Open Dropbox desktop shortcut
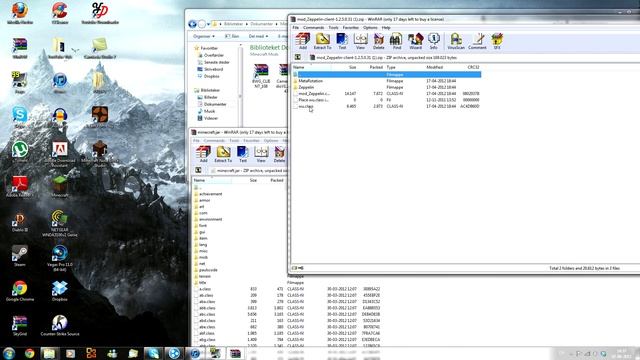 60,291
